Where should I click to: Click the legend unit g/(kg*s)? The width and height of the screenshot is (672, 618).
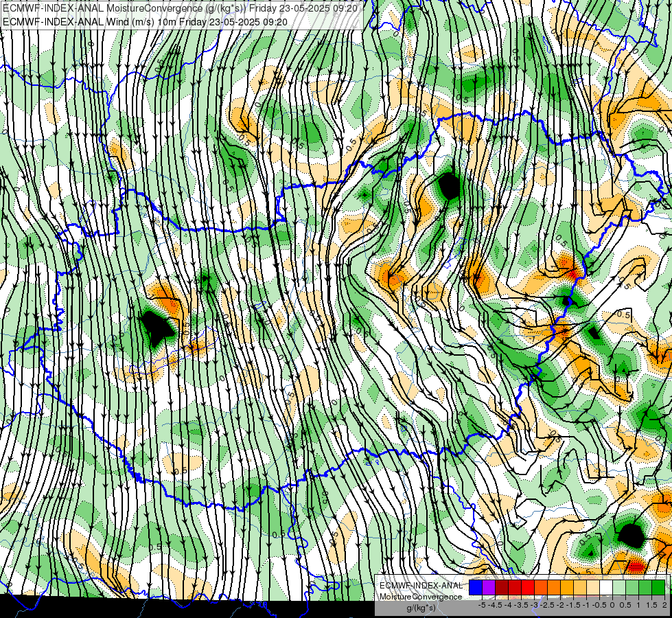click(421, 608)
